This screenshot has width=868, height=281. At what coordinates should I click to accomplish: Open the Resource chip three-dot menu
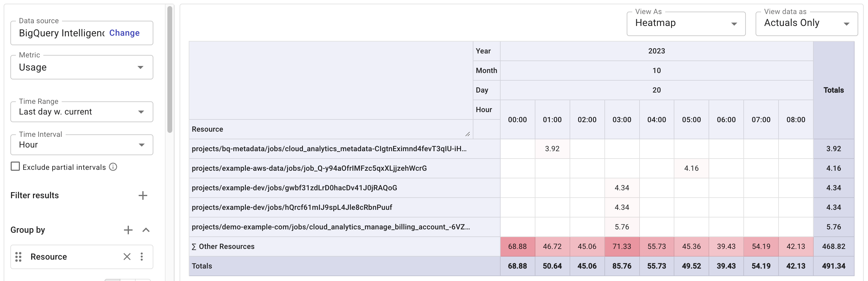coord(142,256)
